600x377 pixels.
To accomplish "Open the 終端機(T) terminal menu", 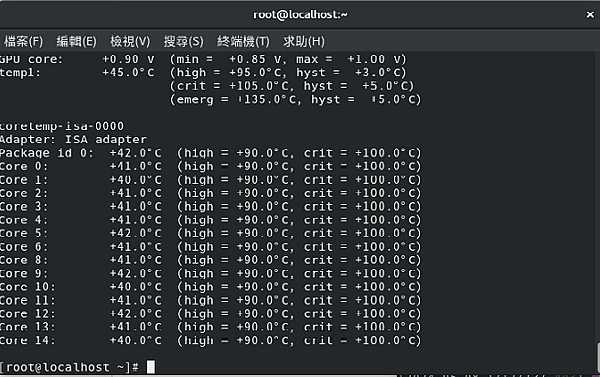I will pos(243,41).
